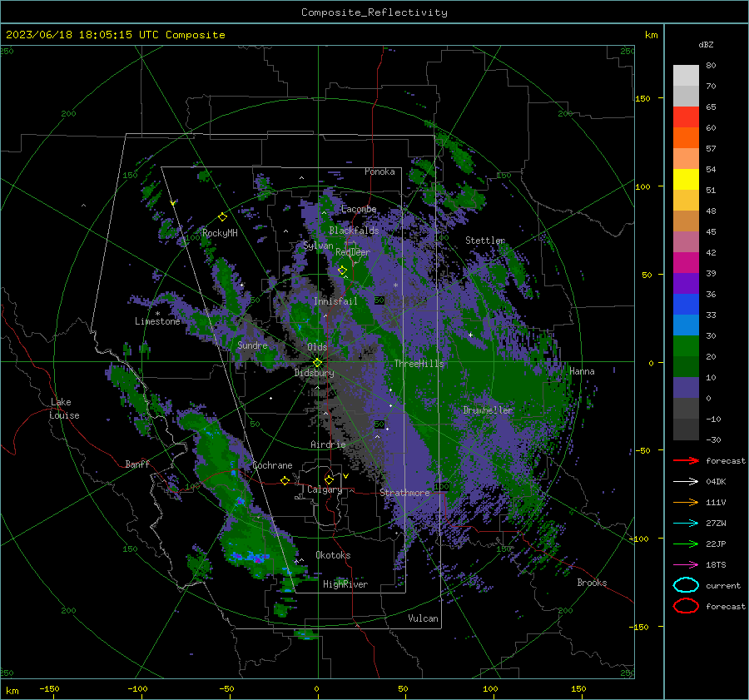The image size is (749, 700).
Task: Click the HighRiver label
Action: coord(345,584)
